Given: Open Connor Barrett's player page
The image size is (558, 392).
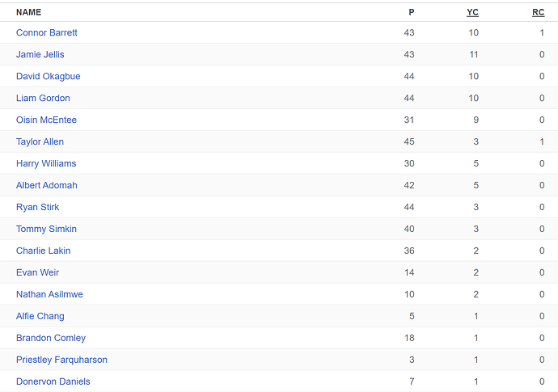Looking at the screenshot, I should point(46,32).
